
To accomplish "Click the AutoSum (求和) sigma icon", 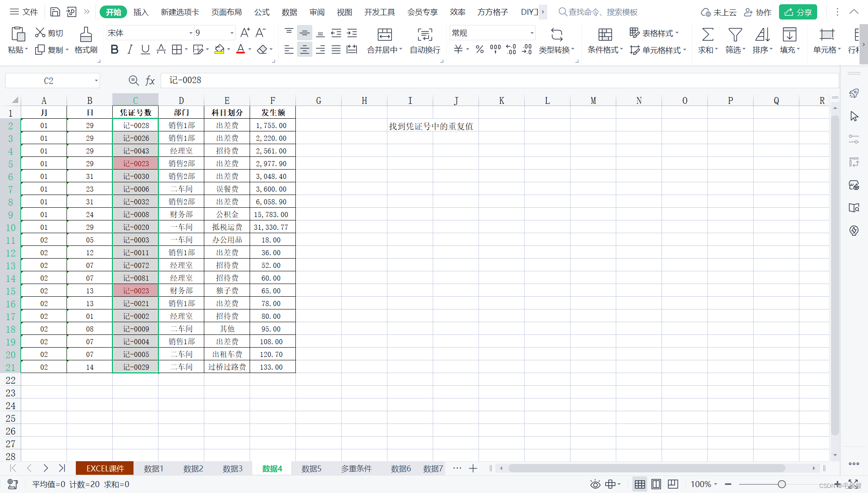I will 707,35.
